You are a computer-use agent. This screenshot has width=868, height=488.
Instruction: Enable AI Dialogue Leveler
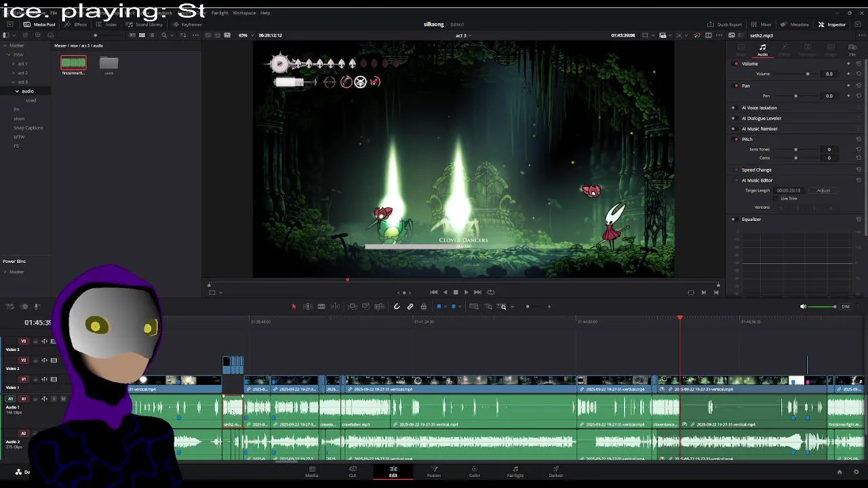tap(733, 119)
